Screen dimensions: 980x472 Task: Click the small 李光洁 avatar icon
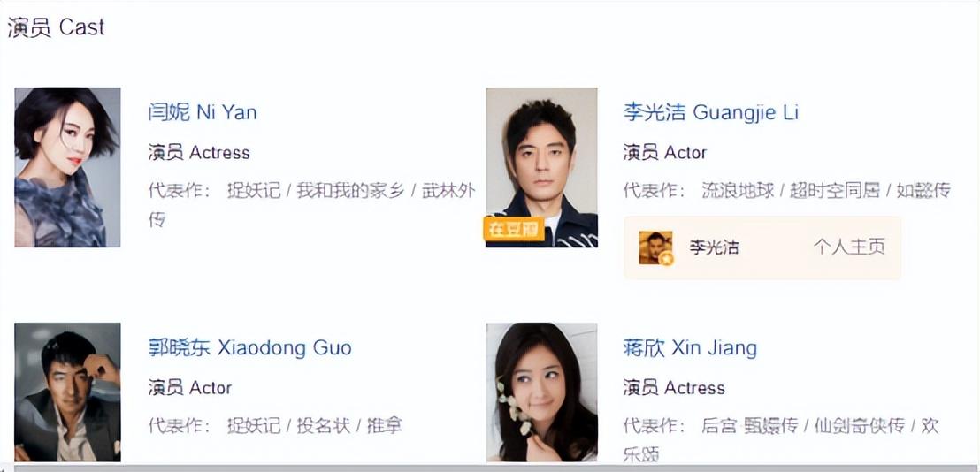pos(655,247)
